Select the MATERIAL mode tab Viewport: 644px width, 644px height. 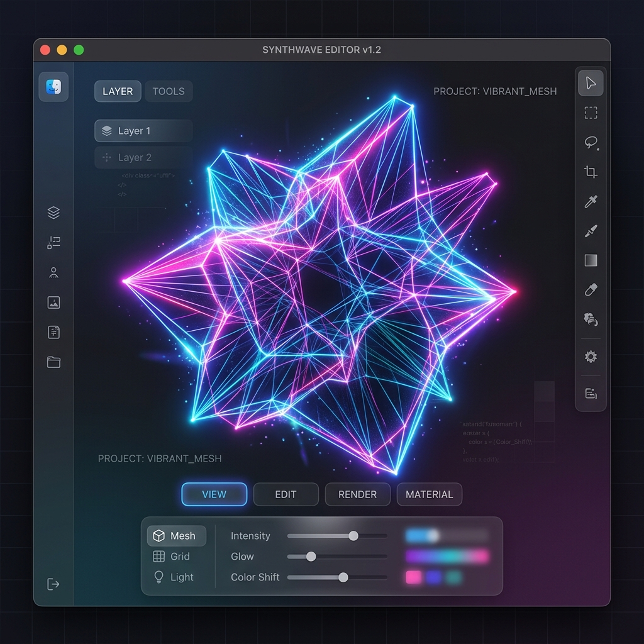coord(429,494)
